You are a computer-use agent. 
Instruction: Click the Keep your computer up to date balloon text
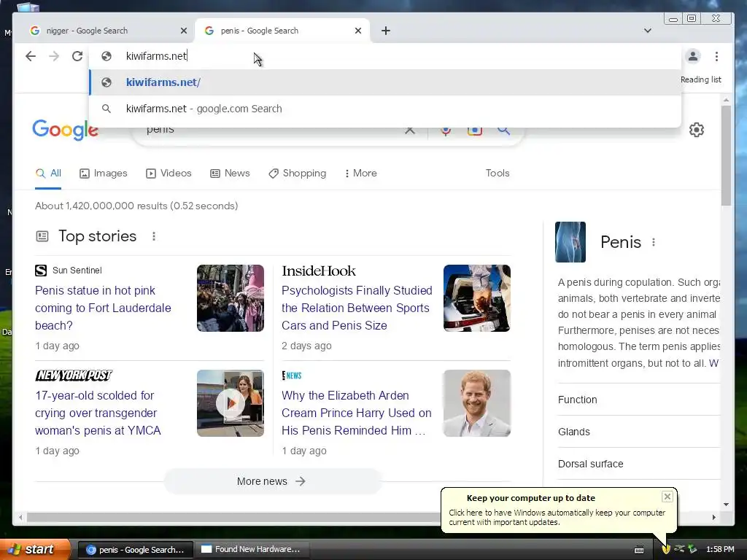tap(557, 518)
